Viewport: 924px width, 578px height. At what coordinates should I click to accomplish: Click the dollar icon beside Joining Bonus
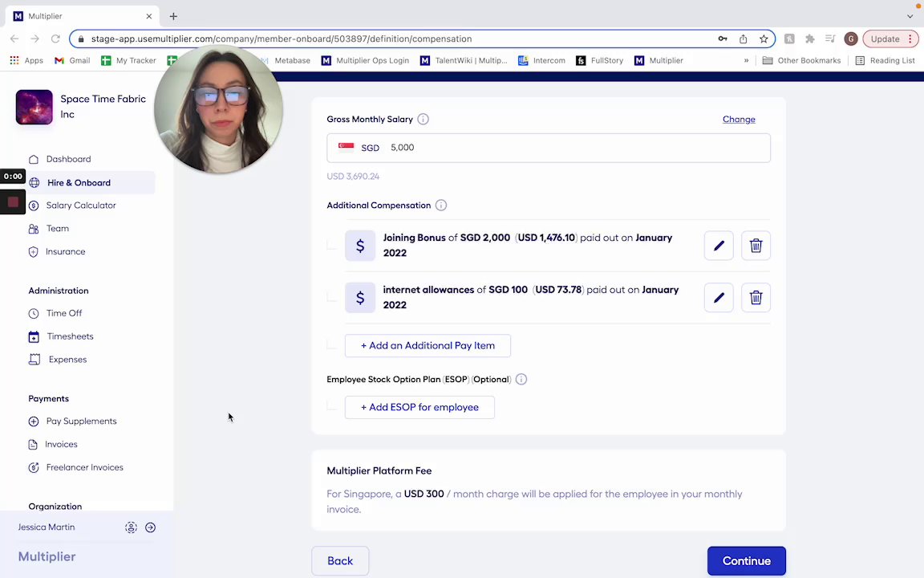click(x=360, y=246)
